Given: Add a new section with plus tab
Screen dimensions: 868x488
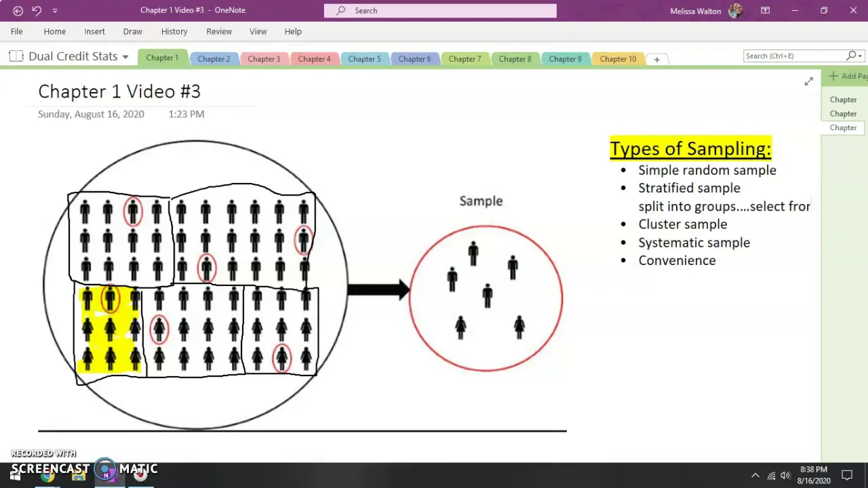Looking at the screenshot, I should (x=656, y=60).
